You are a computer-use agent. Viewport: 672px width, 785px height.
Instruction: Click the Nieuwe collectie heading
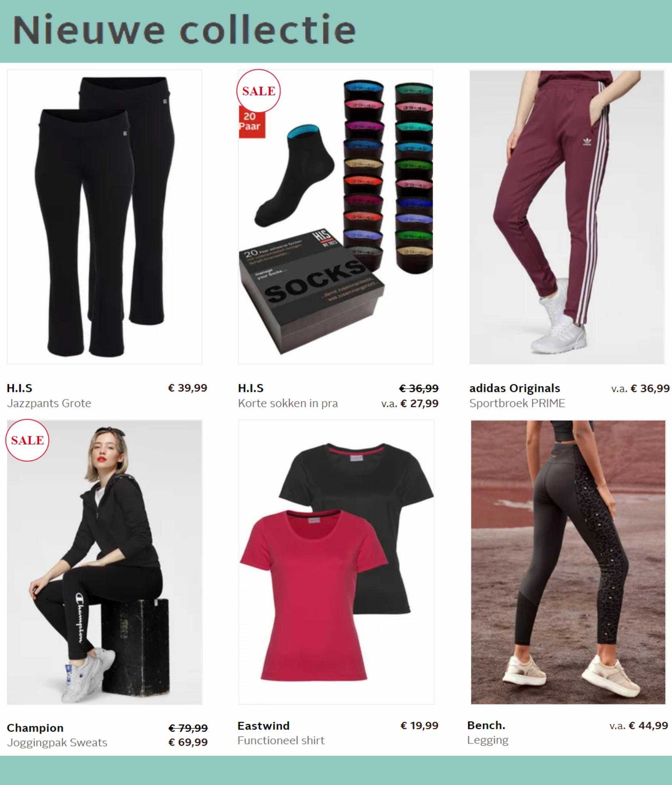click(x=184, y=29)
